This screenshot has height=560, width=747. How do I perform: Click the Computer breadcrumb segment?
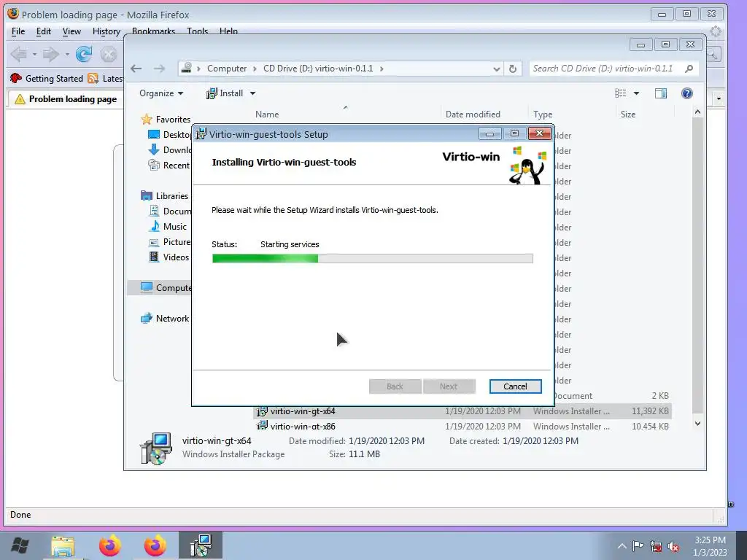[x=227, y=69]
